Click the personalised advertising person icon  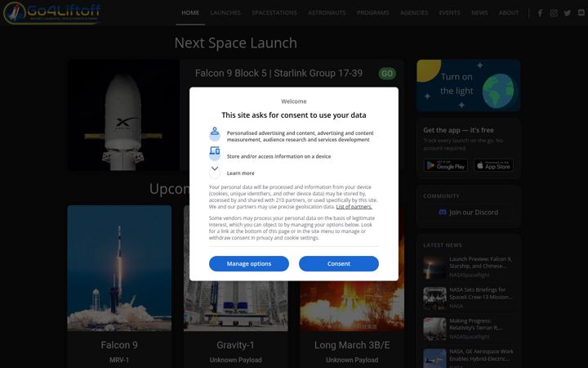215,133
